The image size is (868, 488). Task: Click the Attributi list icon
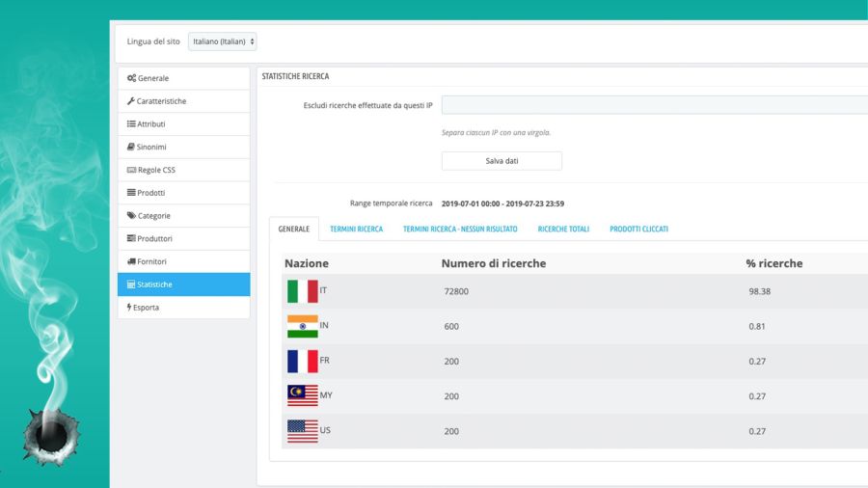(131, 124)
